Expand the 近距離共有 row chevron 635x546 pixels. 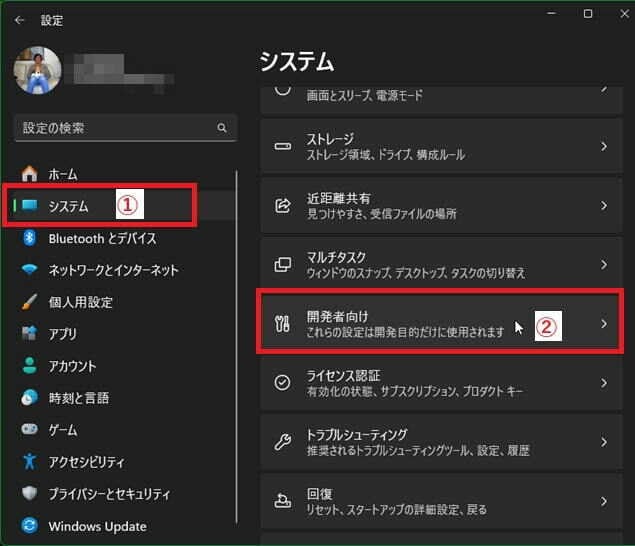click(604, 205)
